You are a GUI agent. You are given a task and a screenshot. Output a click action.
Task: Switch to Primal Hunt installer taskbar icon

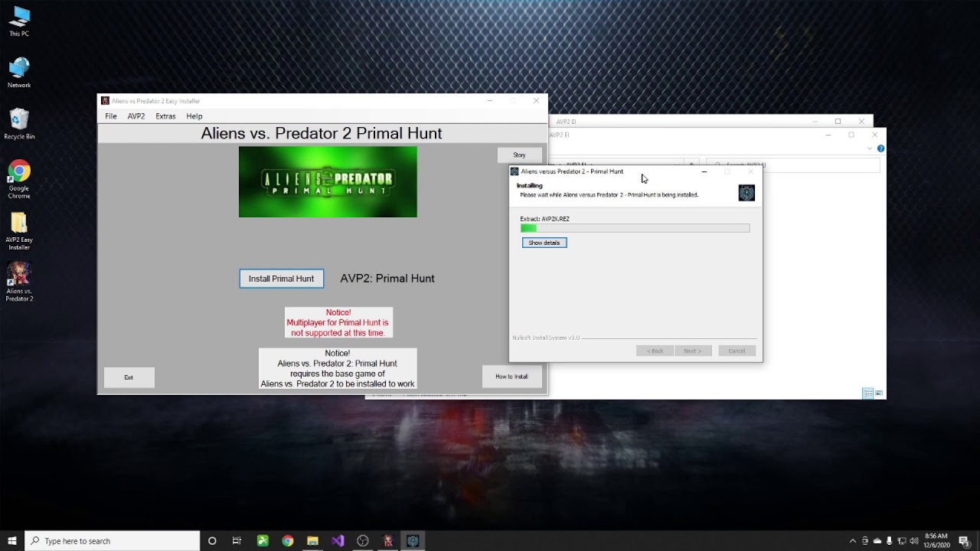(x=413, y=541)
